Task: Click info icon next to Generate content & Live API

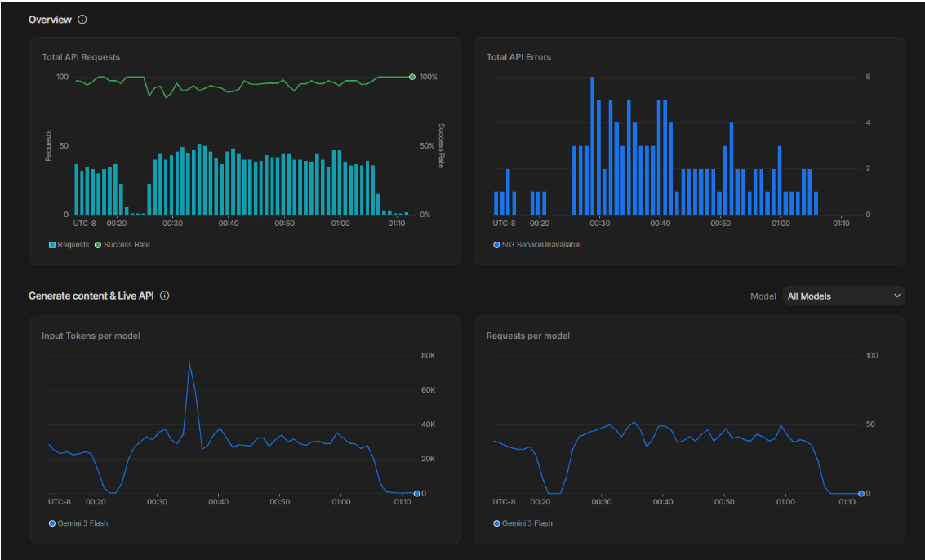Action: point(165,296)
